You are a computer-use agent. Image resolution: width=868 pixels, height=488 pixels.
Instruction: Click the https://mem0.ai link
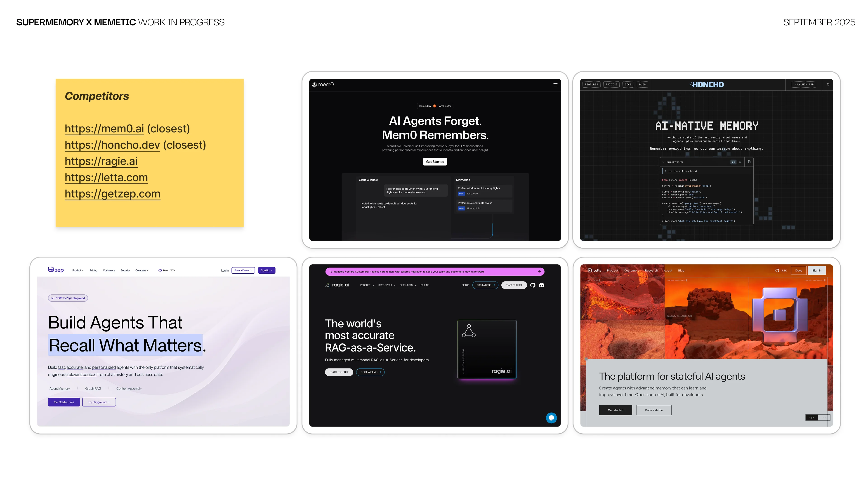(104, 129)
